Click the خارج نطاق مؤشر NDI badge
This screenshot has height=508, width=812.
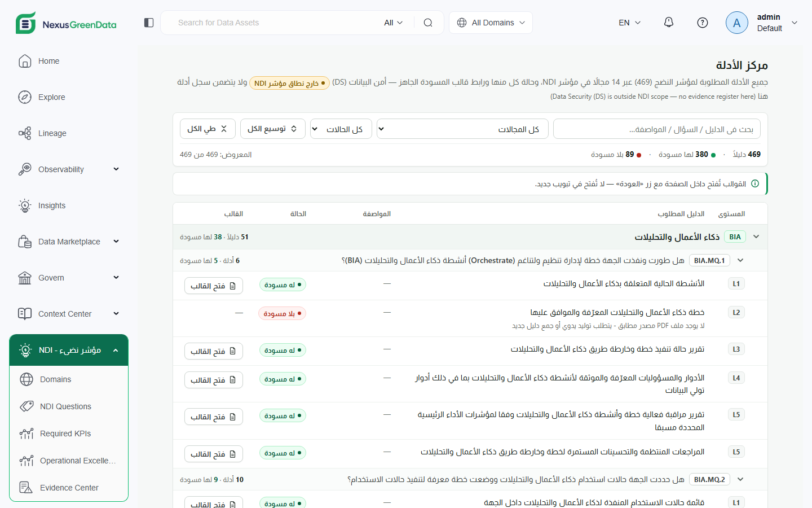point(289,83)
